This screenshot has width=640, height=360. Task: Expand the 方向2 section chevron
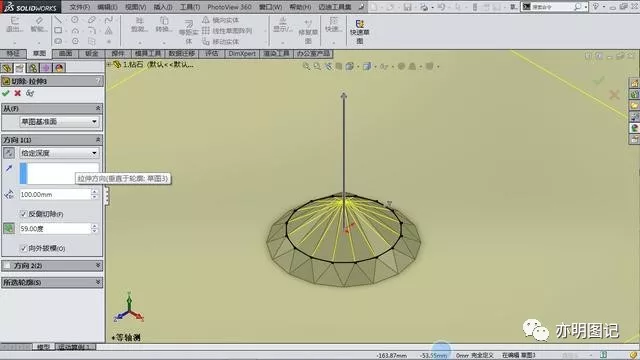tap(98, 266)
